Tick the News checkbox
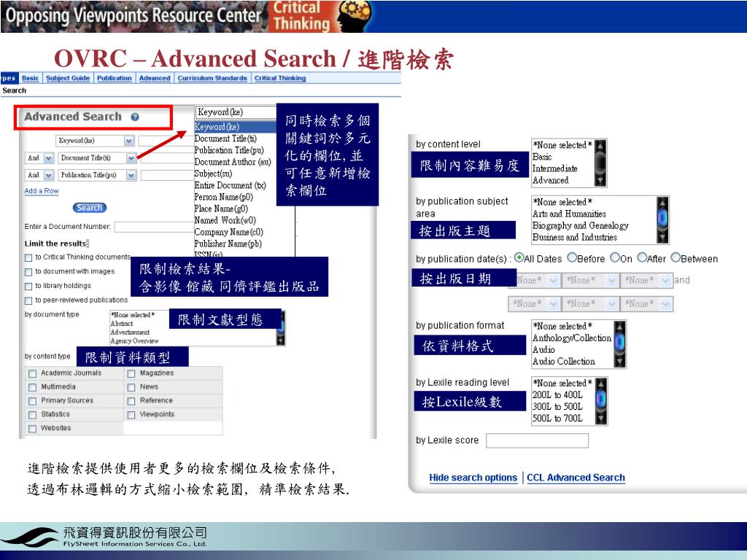The image size is (747, 560). point(131,387)
